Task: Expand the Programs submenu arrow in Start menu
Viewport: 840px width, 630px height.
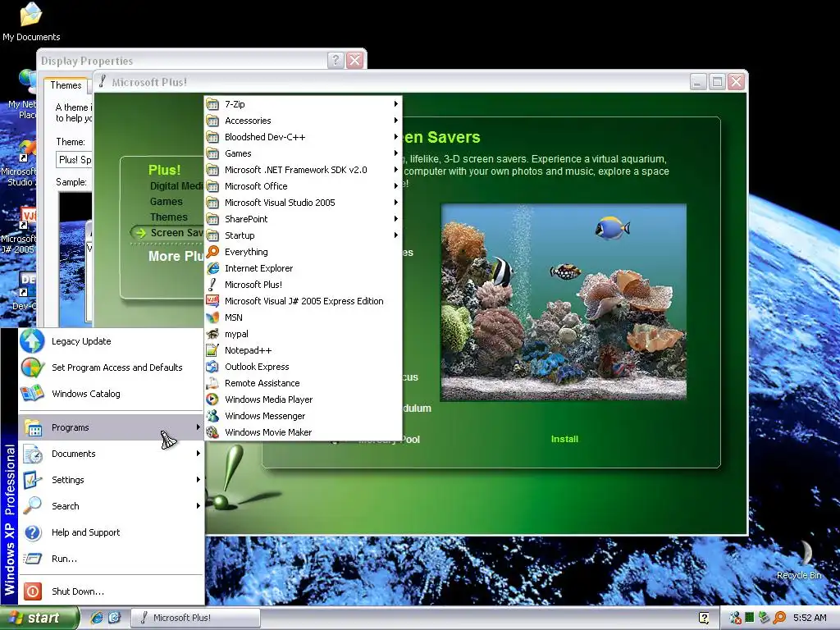Action: pyautogui.click(x=199, y=427)
